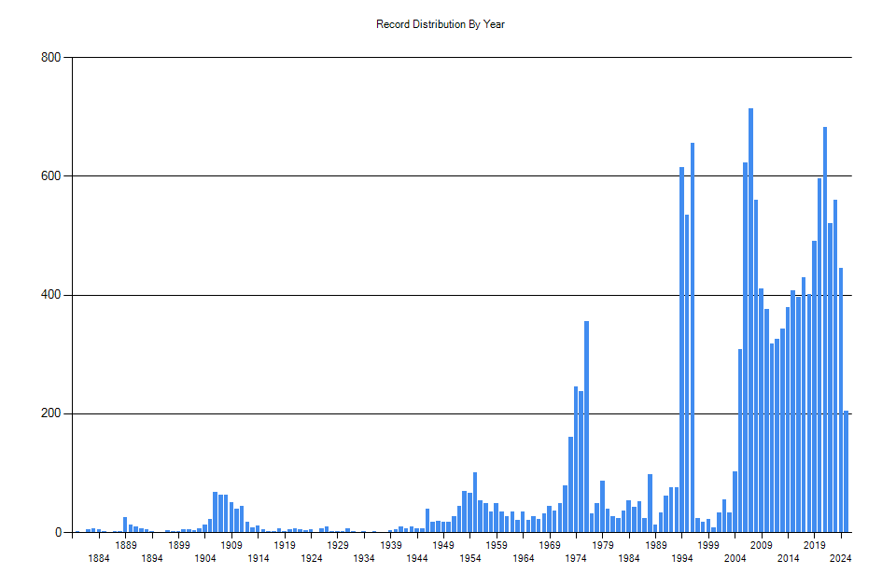882x588 pixels.
Task: Select the x-axis year label 1909
Action: pos(231,545)
